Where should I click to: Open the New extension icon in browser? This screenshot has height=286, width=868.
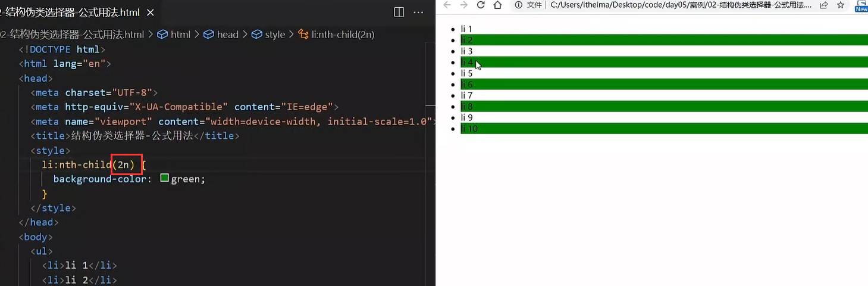tap(861, 6)
